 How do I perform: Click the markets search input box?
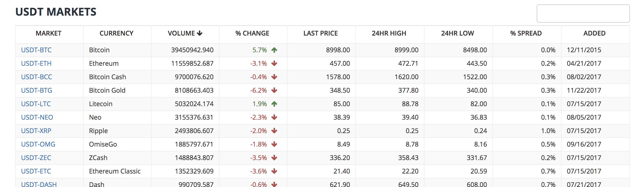coord(583,13)
